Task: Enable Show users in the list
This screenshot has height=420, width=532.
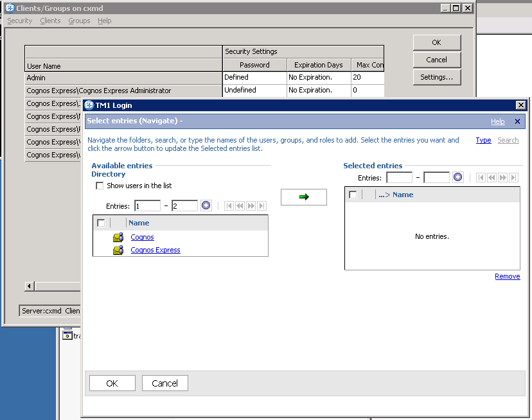Action: (100, 186)
